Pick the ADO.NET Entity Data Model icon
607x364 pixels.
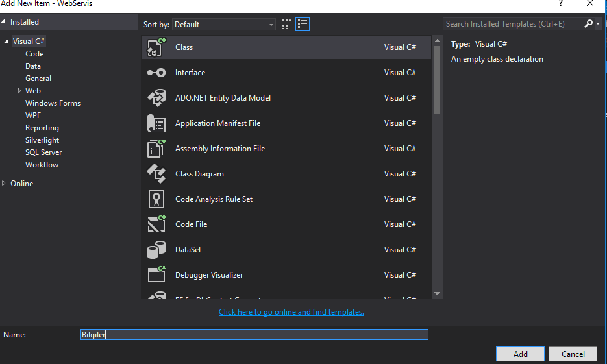pos(156,98)
